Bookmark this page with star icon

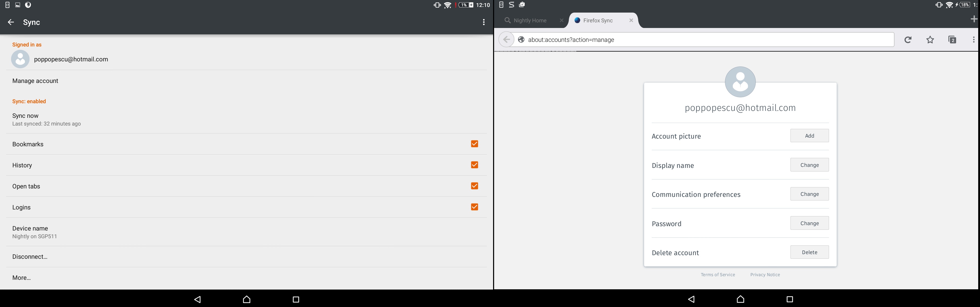tap(930, 40)
